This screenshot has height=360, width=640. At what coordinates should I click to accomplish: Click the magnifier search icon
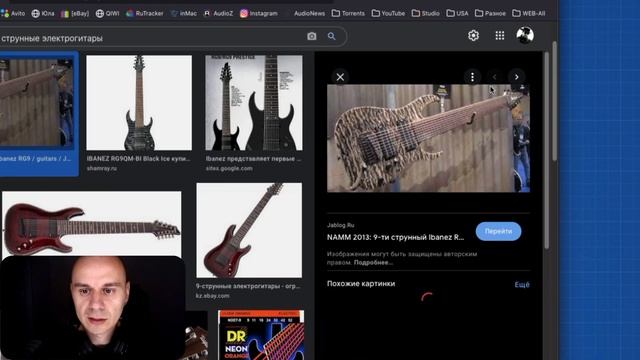click(331, 36)
